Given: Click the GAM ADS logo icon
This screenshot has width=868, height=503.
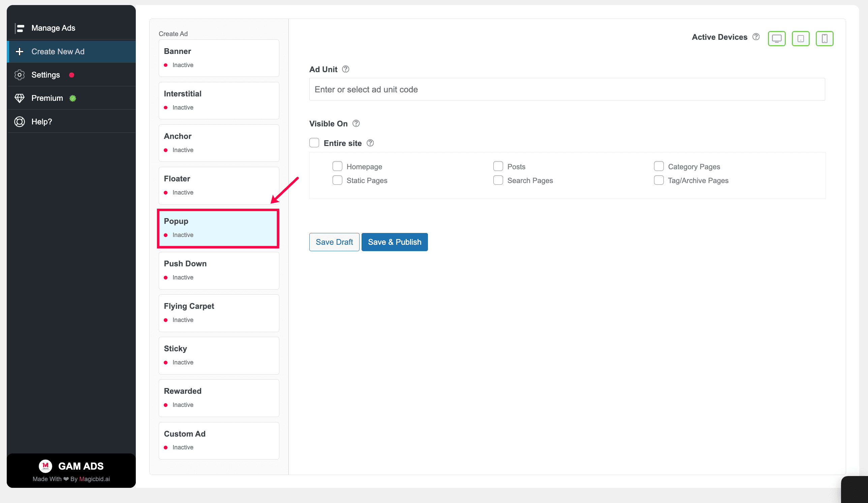Looking at the screenshot, I should point(45,466).
